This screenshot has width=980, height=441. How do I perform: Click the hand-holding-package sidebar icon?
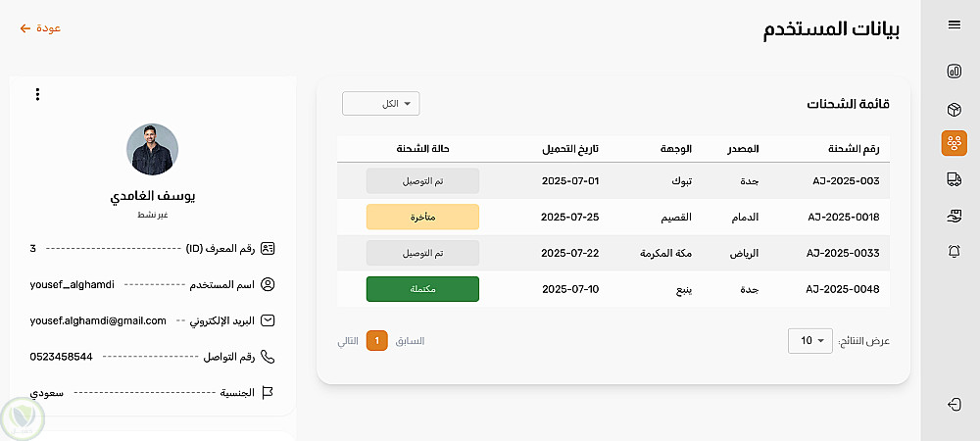point(954,216)
